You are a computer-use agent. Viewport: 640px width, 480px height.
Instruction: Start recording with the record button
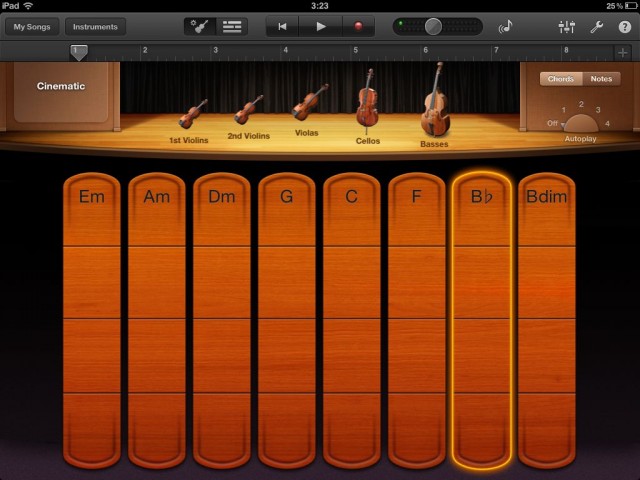point(357,27)
